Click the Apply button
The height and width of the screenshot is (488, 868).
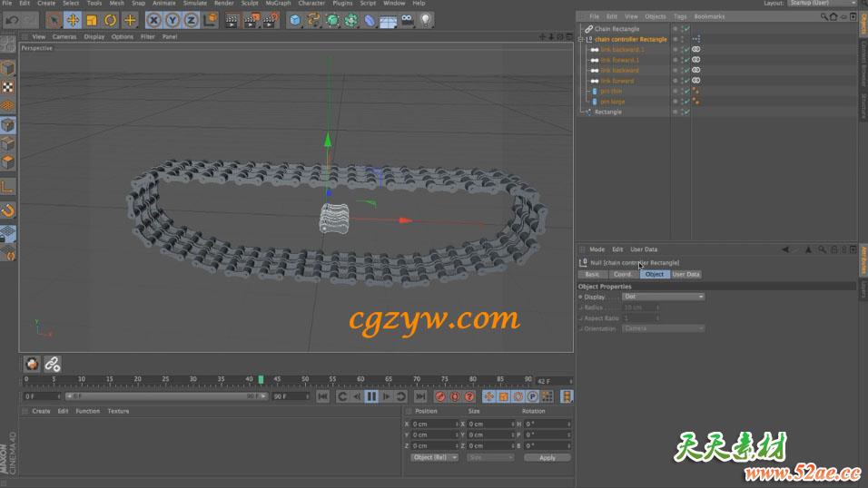(x=547, y=457)
